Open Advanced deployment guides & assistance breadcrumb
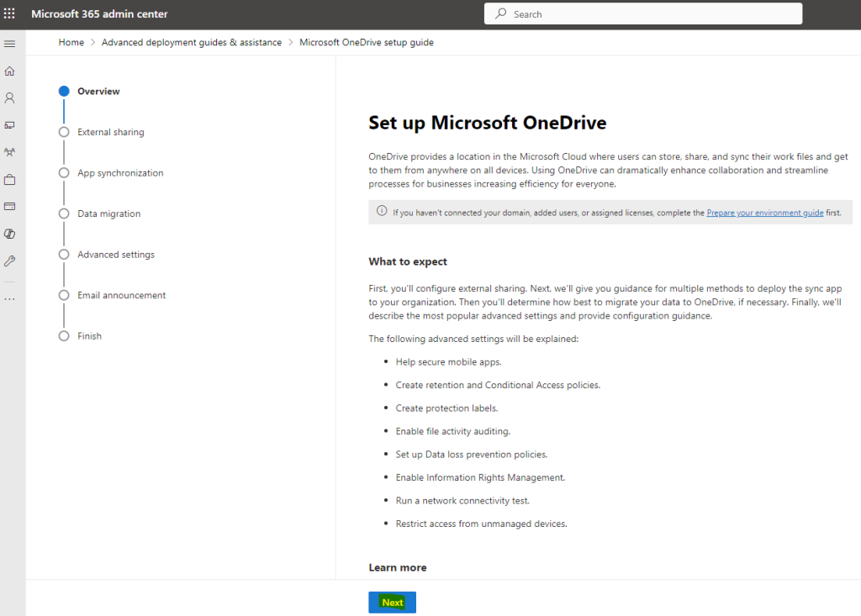The width and height of the screenshot is (861, 616). tap(192, 42)
